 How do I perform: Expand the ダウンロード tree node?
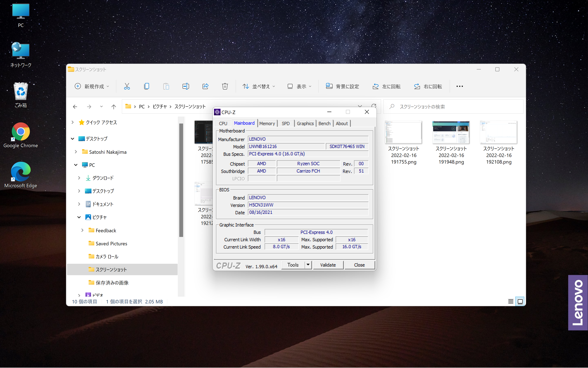79,178
